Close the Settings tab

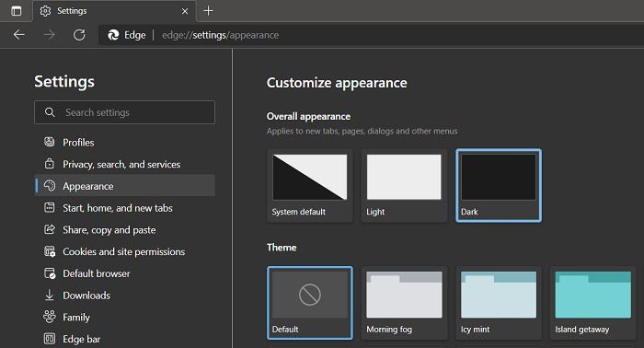pos(185,11)
